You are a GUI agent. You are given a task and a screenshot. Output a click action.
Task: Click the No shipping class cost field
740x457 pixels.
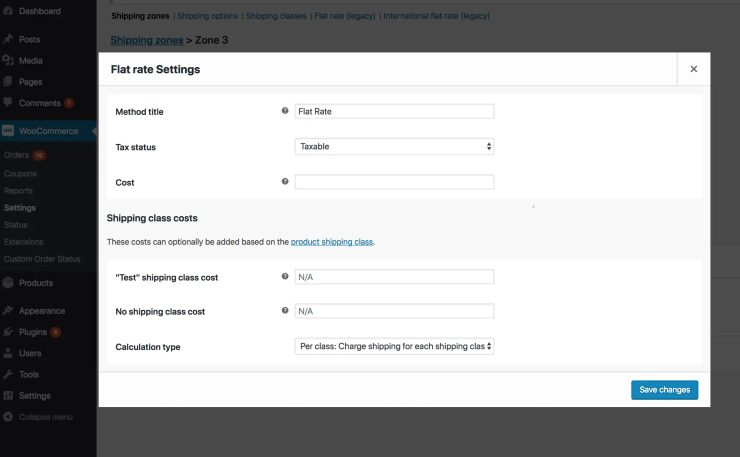coord(394,311)
